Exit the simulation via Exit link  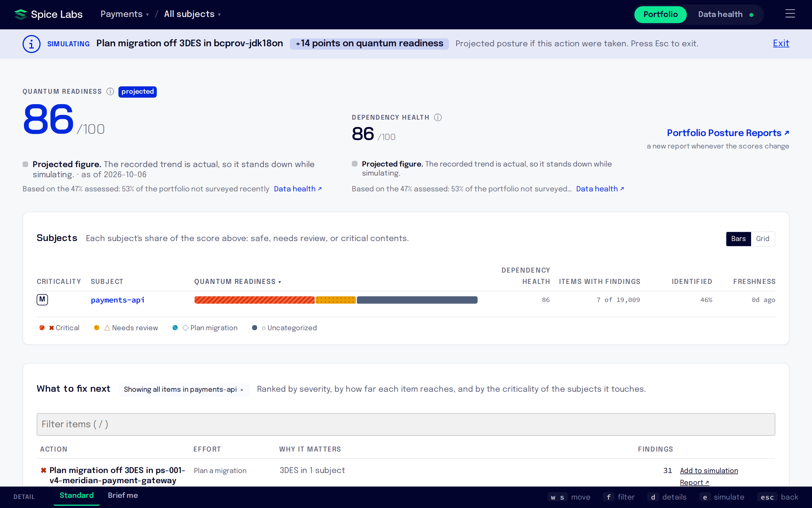(781, 43)
